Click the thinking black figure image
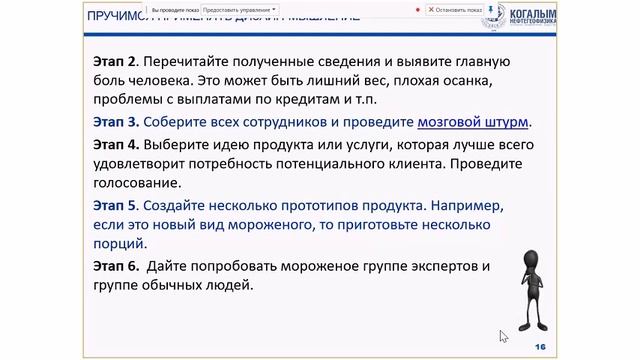The image size is (640, 360). tap(532, 290)
